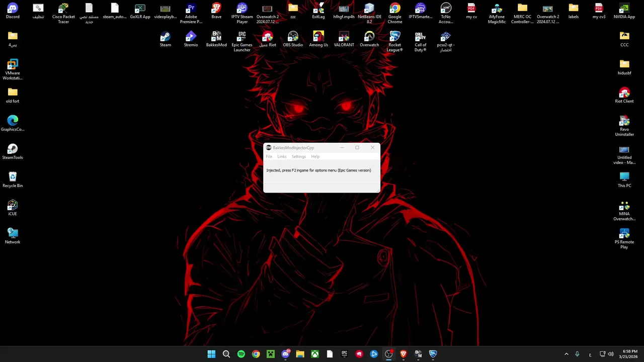This screenshot has width=644, height=362.
Task: Select the VMware Workstation desktop icon
Action: [13, 70]
